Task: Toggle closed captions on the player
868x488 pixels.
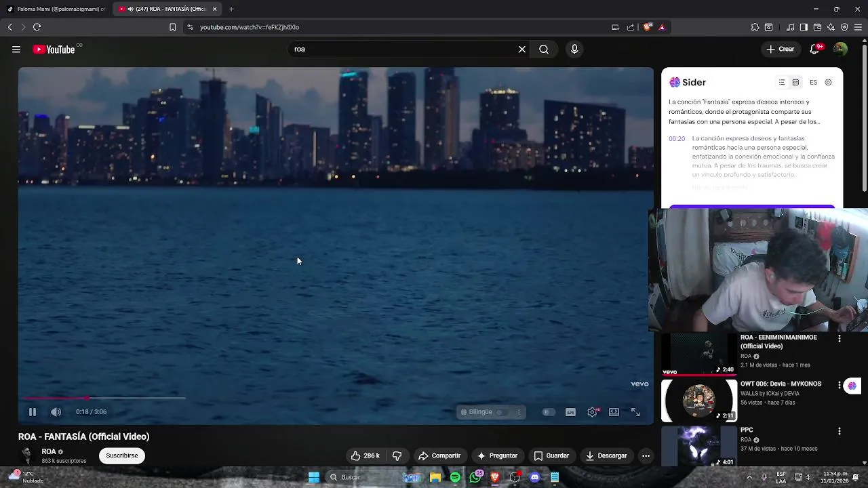Action: 570,412
